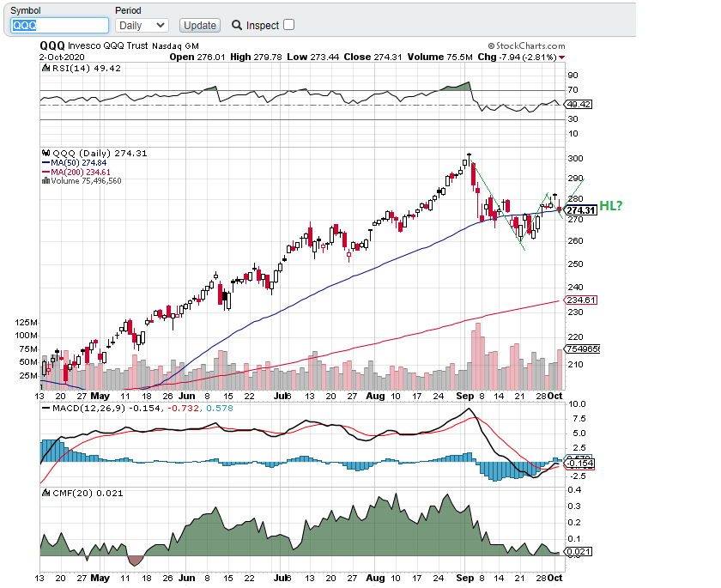721x588 pixels.
Task: Click the 49.42 RSI value label
Action: click(x=578, y=105)
